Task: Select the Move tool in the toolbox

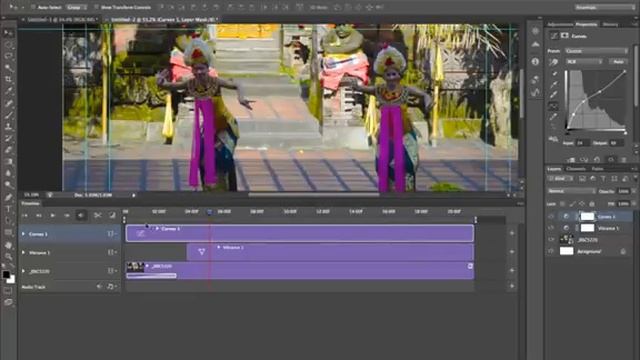Action: pos(8,33)
